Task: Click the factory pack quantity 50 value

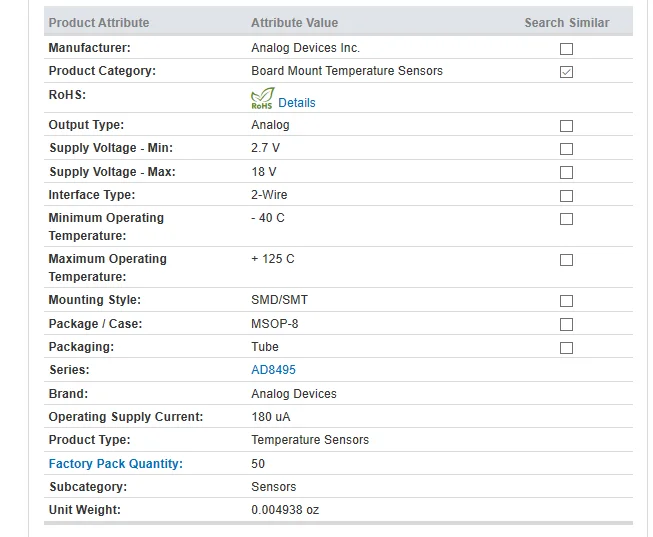Action: point(258,464)
